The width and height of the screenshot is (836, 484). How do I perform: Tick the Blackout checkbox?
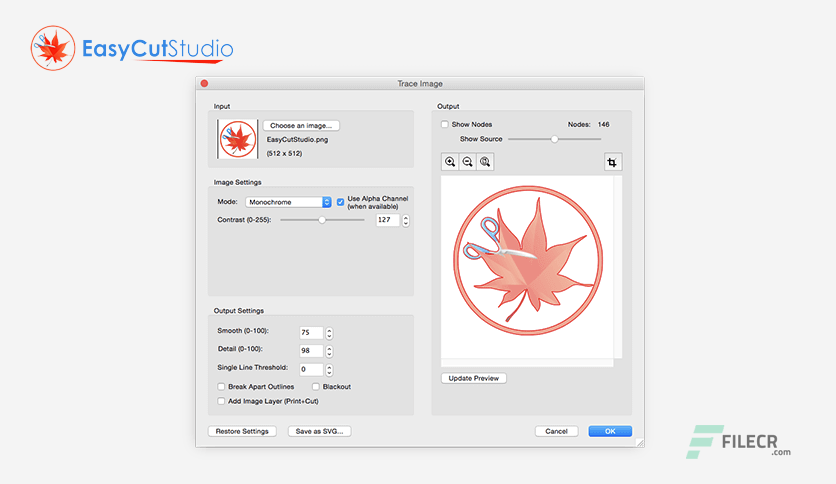[316, 386]
